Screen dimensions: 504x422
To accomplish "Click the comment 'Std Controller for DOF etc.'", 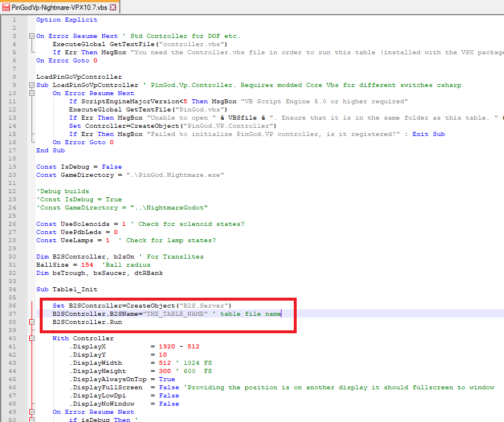I will (185, 36).
